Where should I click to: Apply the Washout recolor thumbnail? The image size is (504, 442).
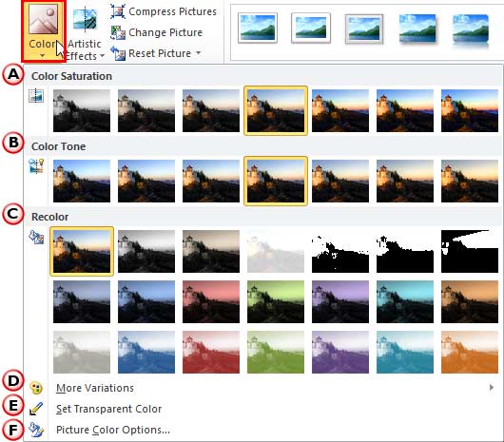[276, 251]
